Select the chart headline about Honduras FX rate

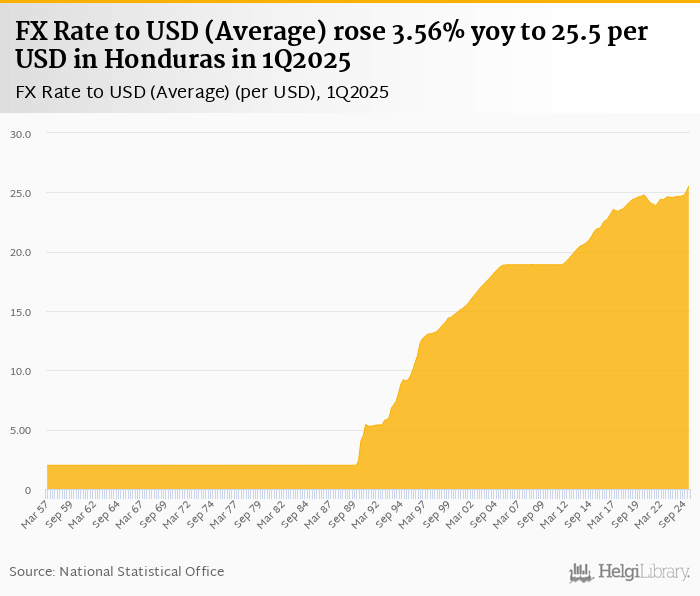pyautogui.click(x=332, y=46)
